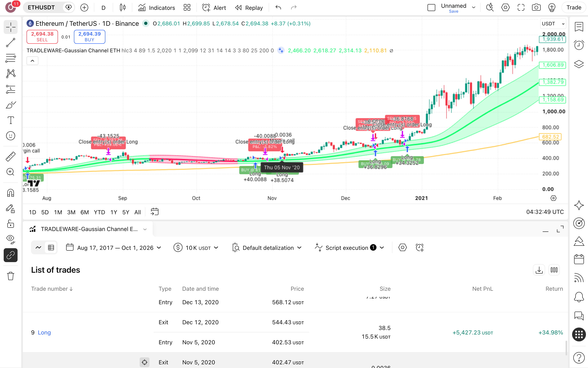Select the ruler measure tool

coord(11,156)
